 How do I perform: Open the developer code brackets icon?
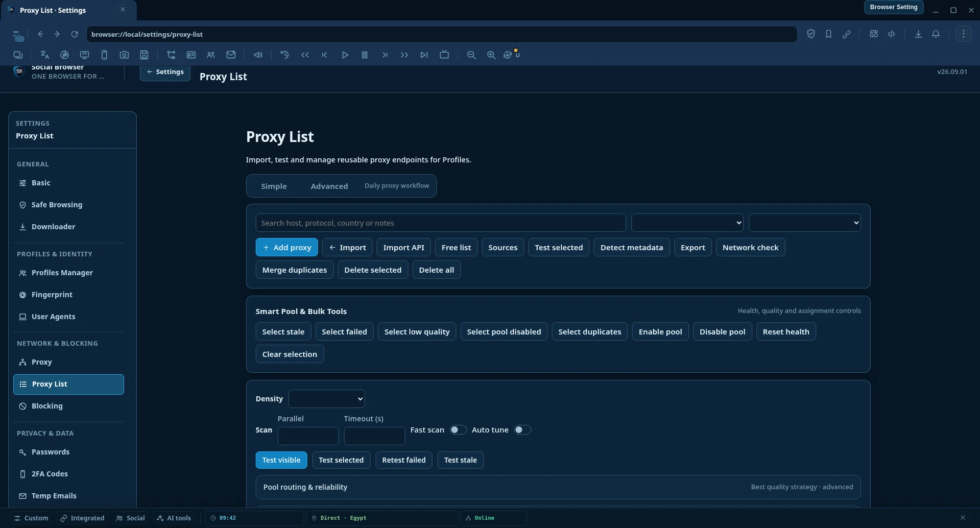(x=892, y=34)
